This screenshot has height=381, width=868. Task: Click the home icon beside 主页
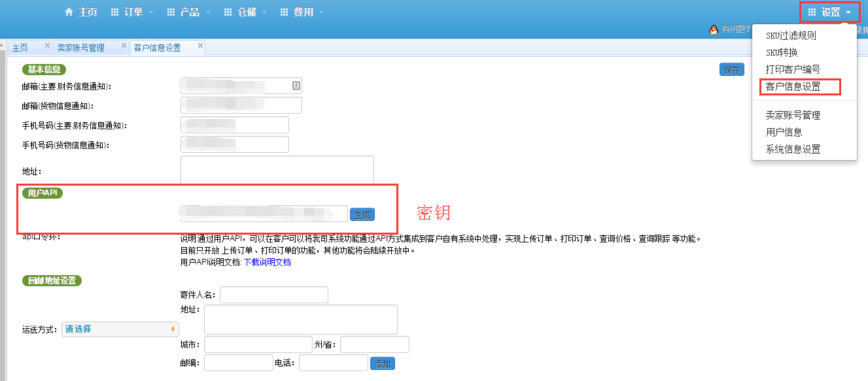69,12
